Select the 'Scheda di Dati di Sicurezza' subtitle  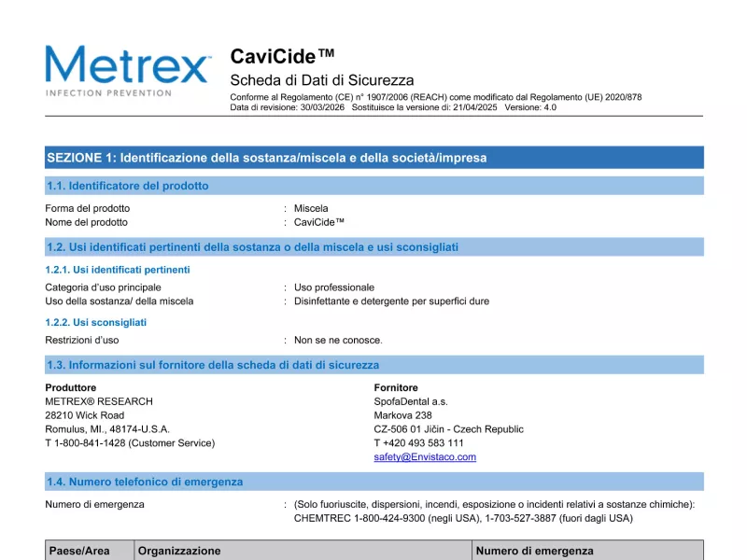point(322,80)
